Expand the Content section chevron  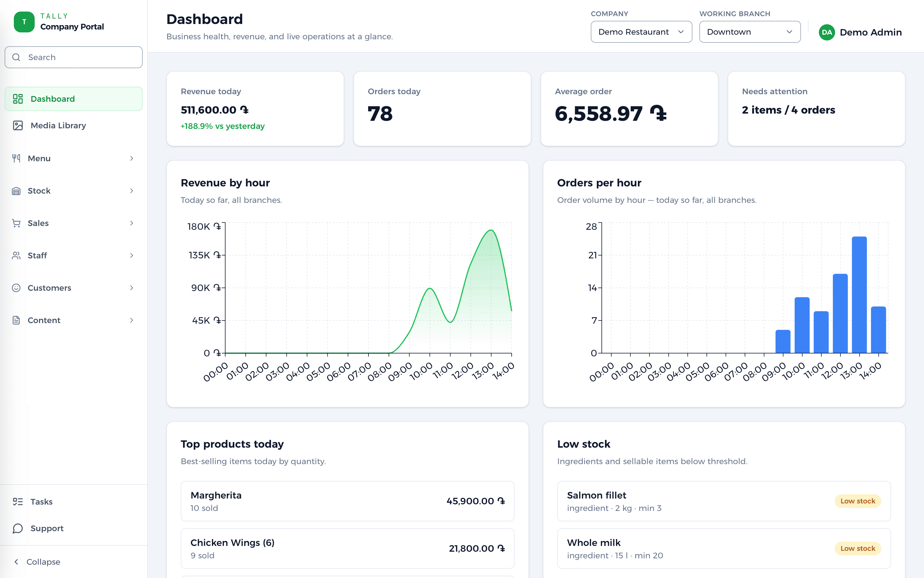(132, 320)
